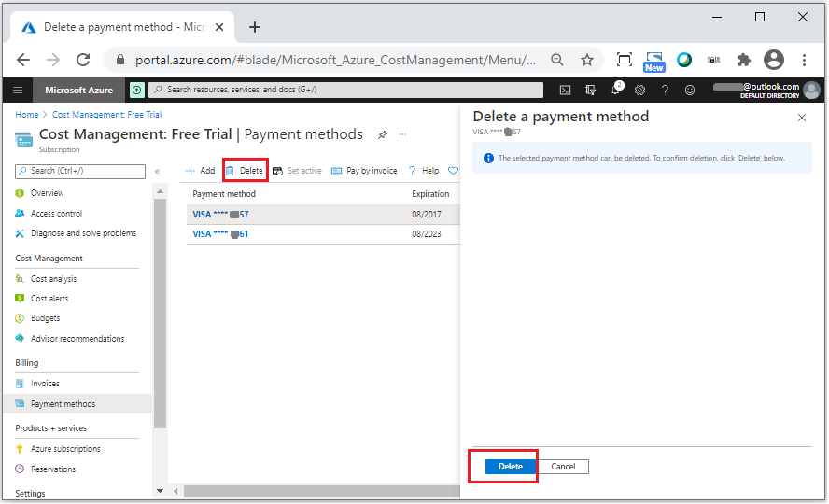Select the VISA ending 57 row
The width and height of the screenshot is (829, 504).
(x=323, y=215)
